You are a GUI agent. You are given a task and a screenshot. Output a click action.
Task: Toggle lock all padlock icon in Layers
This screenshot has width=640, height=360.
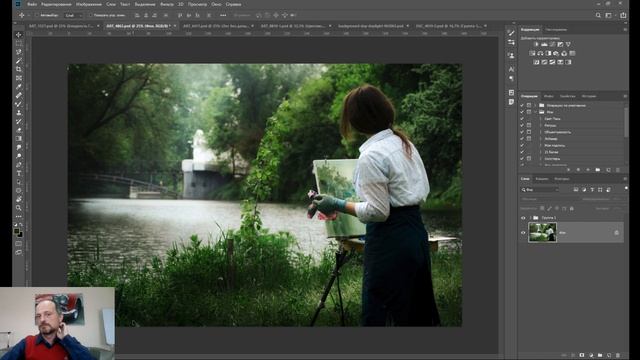pos(571,209)
